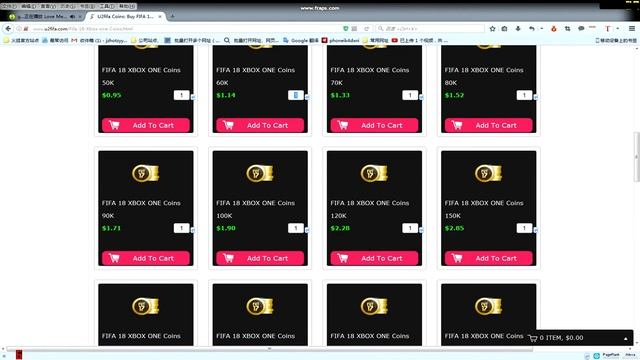
Task: Open dropdown arrow next to T icon
Action: (x=618, y=29)
